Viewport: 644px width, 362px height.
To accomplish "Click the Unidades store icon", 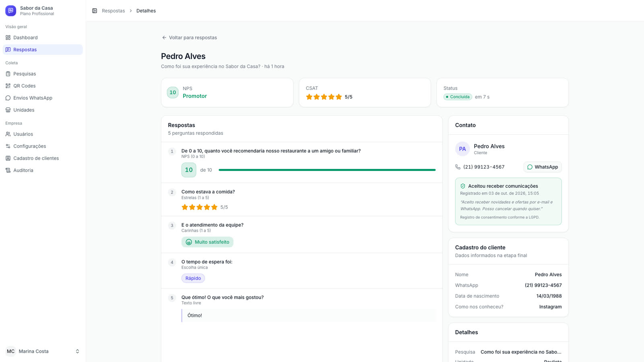I will [8, 110].
